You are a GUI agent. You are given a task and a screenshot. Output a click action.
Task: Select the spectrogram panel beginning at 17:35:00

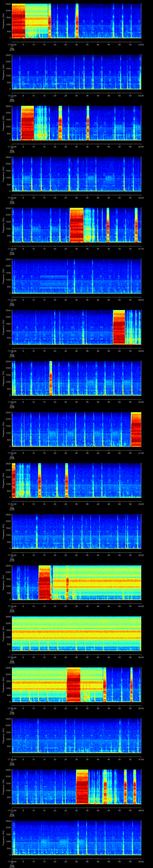point(76,685)
